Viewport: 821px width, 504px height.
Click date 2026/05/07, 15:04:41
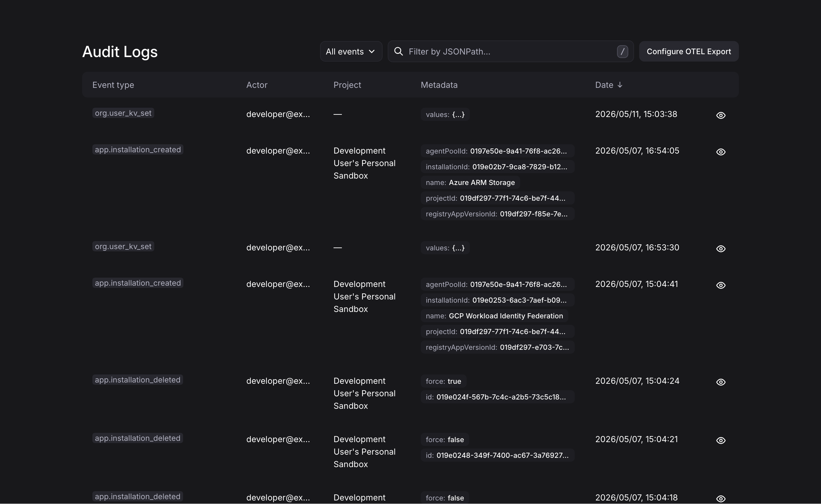[x=636, y=284]
